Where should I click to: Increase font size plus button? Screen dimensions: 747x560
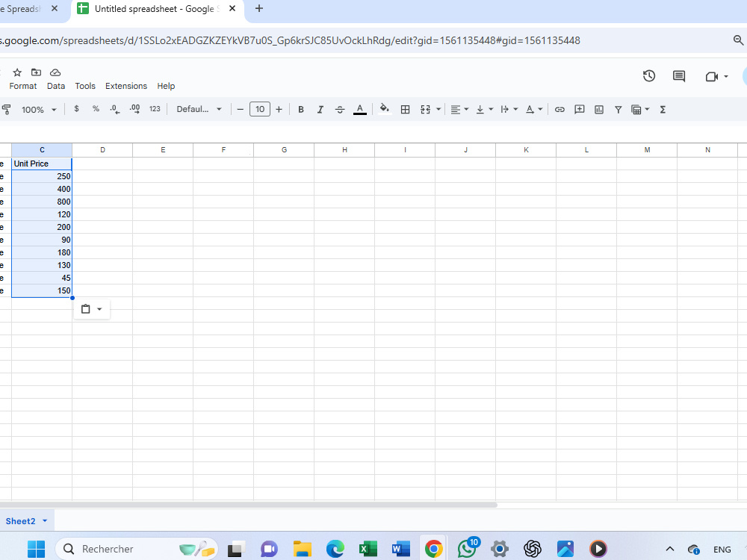coord(279,110)
